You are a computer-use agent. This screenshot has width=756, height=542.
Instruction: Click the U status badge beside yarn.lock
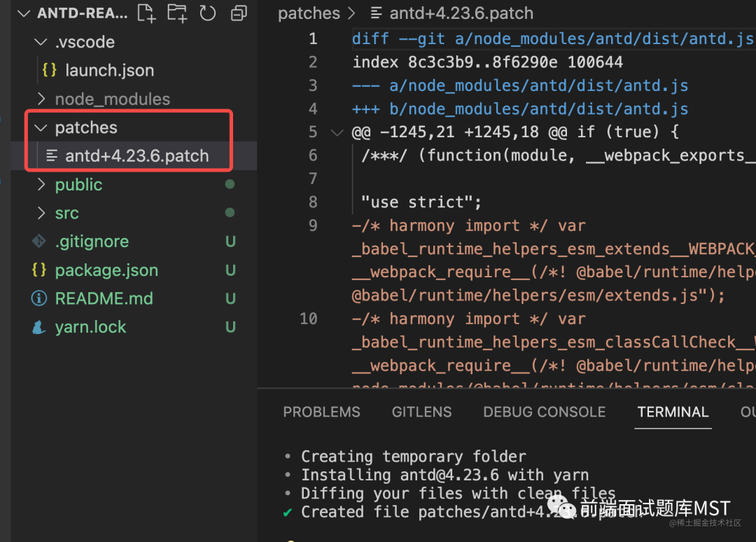click(230, 328)
